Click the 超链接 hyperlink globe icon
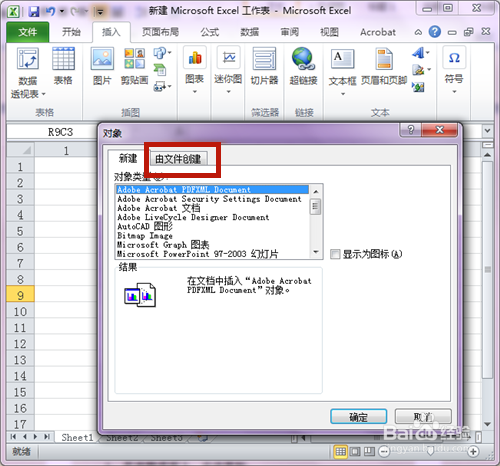This screenshot has height=466, width=500. [303, 59]
